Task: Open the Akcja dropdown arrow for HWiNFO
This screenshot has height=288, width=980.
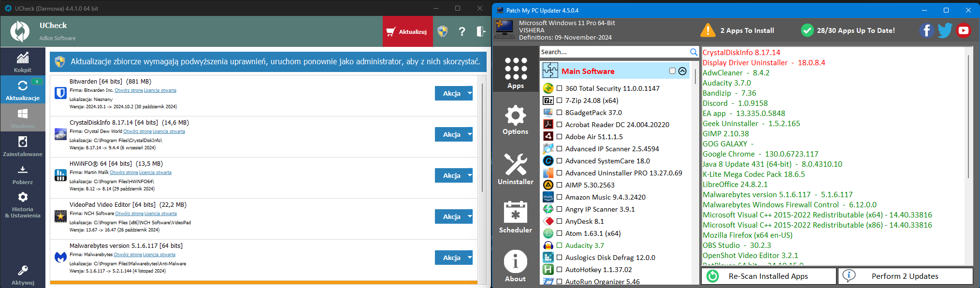Action: point(469,175)
